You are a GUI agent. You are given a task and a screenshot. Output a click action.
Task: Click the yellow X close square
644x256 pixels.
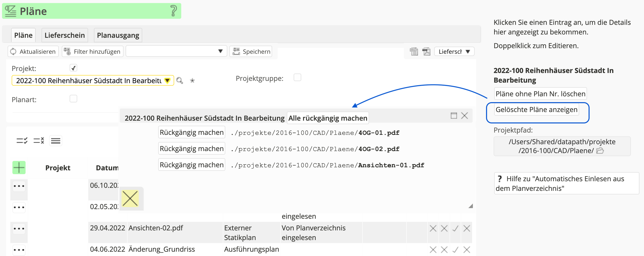(x=130, y=199)
